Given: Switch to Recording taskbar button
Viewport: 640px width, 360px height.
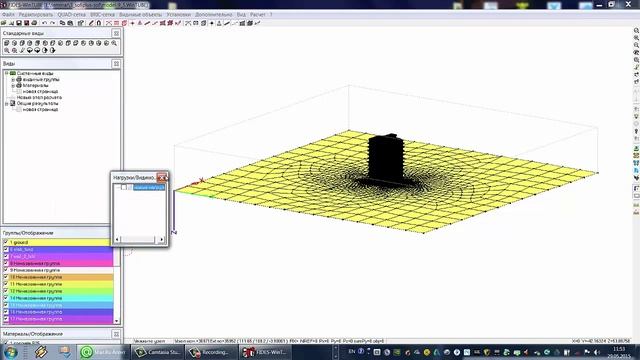Looking at the screenshot, I should tap(211, 352).
